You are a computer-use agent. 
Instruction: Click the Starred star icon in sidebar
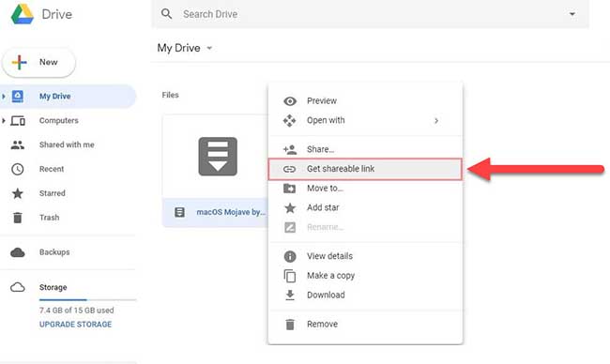pos(18,193)
